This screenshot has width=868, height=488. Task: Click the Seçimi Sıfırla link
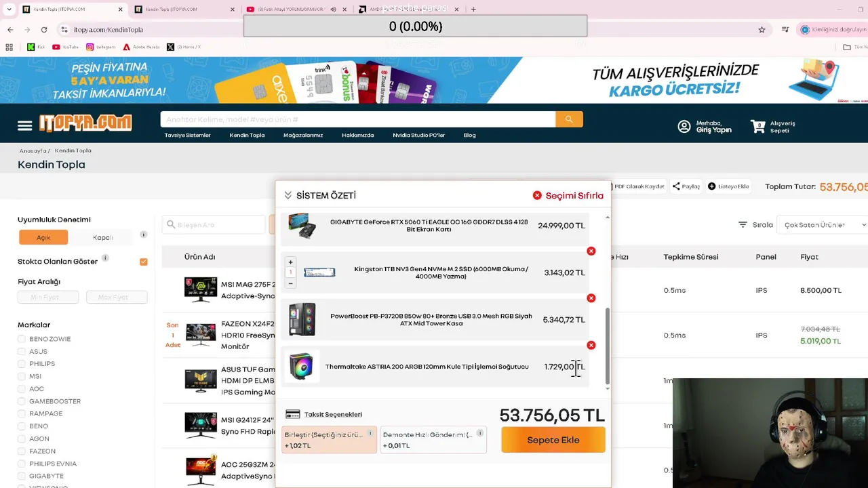tap(574, 195)
